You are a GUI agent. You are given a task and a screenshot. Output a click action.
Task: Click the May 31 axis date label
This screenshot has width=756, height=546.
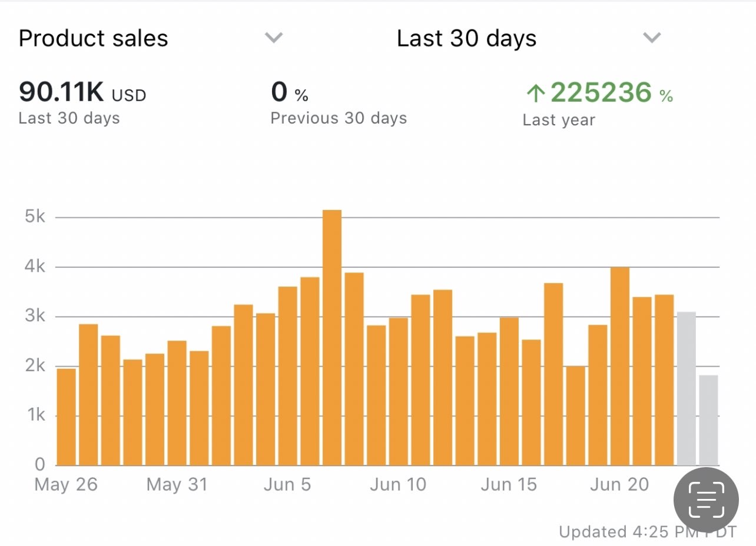pyautogui.click(x=177, y=485)
